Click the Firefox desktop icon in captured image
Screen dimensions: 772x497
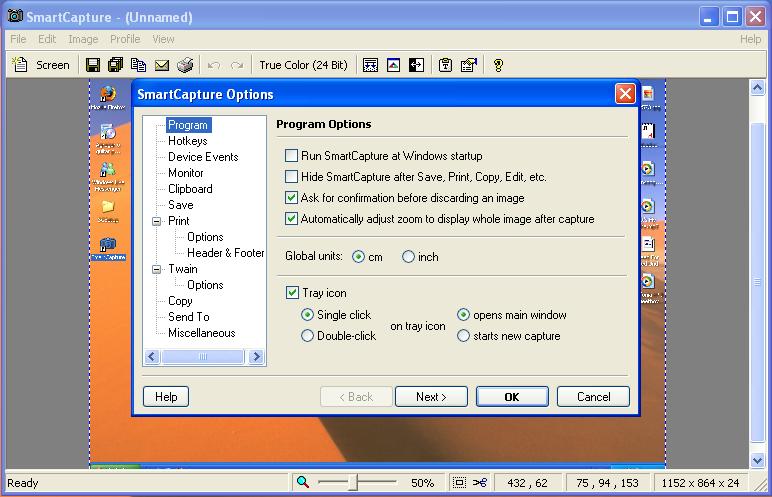tap(108, 93)
